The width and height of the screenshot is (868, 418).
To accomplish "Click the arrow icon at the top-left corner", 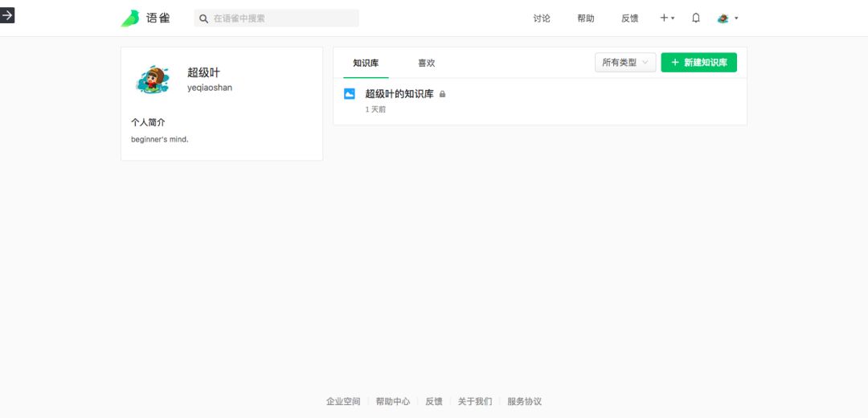I will tap(7, 15).
